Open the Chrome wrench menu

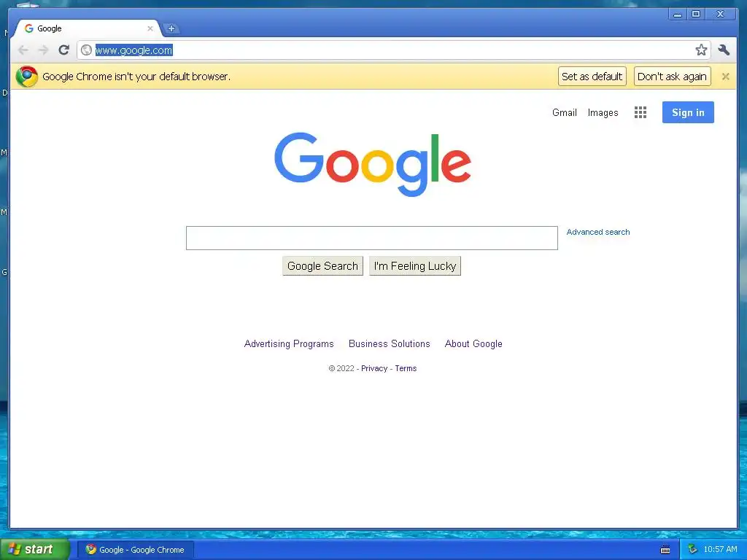pos(724,50)
